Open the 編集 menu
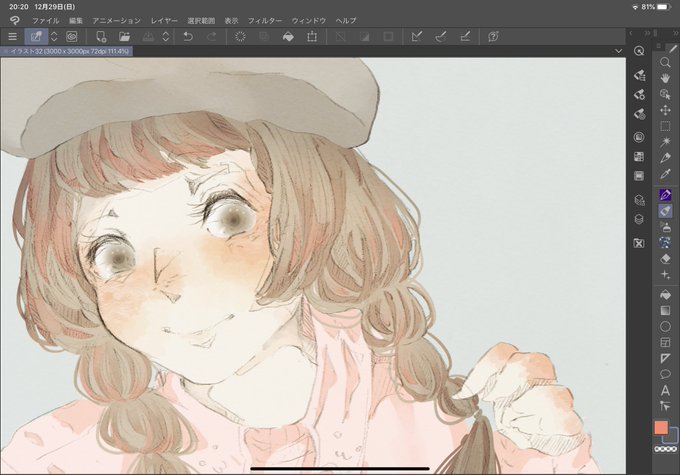Image resolution: width=680 pixels, height=475 pixels. pyautogui.click(x=75, y=20)
